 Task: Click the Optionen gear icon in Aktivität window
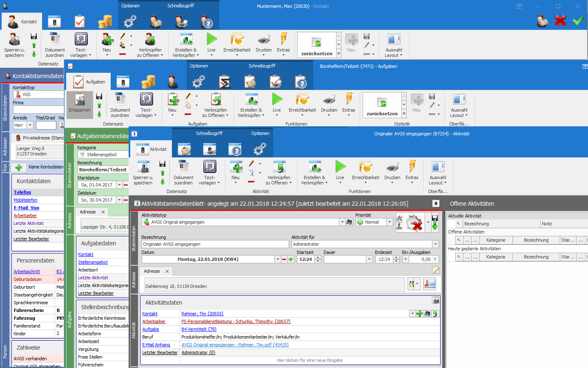[260, 149]
